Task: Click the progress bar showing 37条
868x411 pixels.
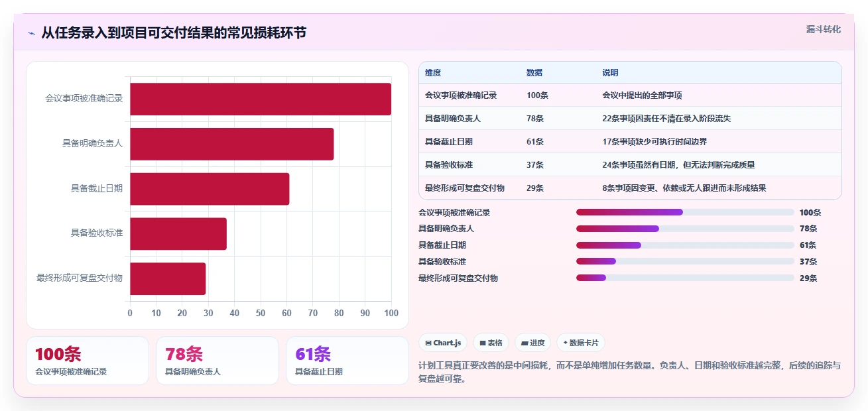Action: click(x=685, y=262)
